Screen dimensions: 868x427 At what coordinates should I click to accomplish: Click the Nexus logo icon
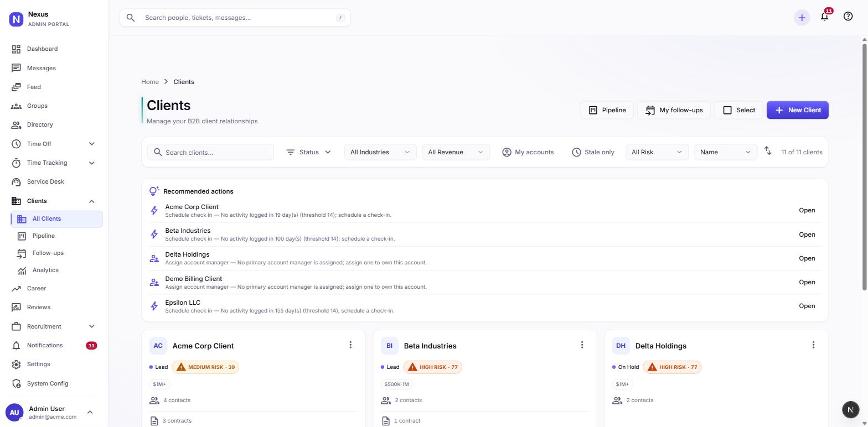[x=16, y=19]
